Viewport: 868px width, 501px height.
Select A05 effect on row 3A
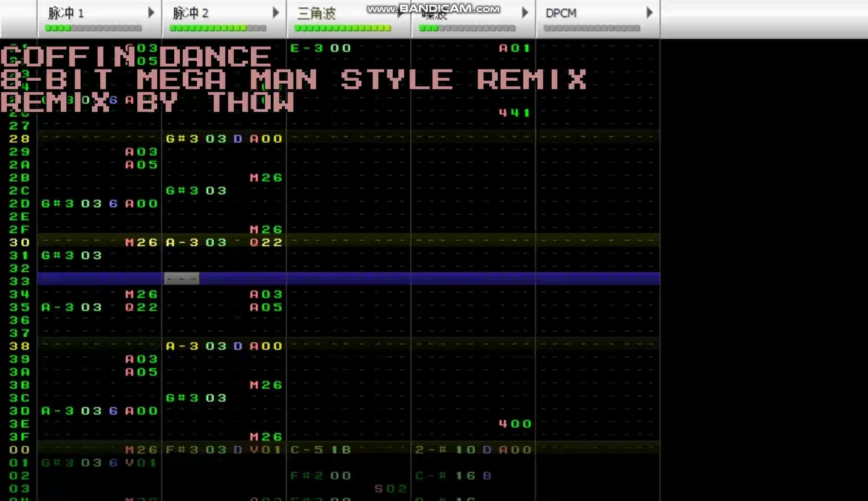coord(141,373)
